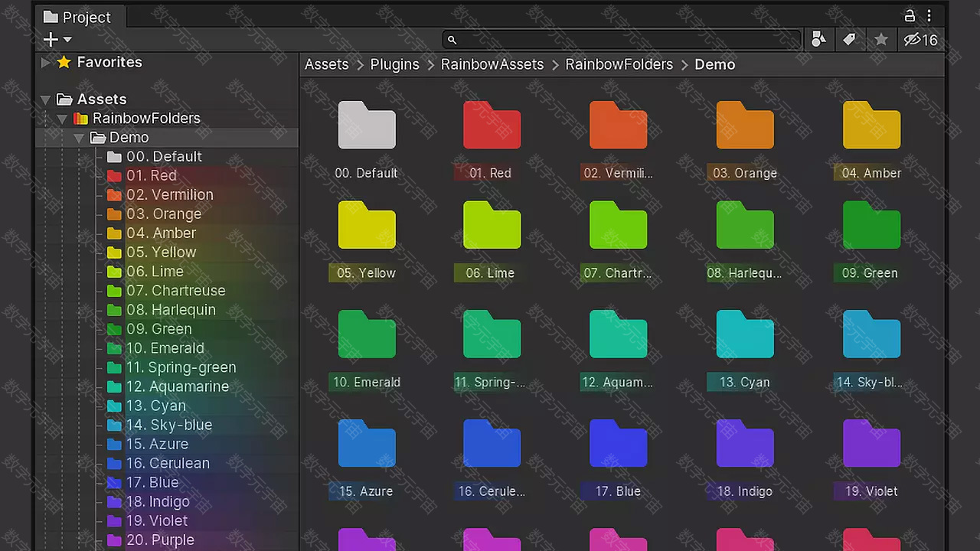Open the 02. Vermilion folder icon in grid
This screenshot has height=551, width=980.
click(x=618, y=126)
